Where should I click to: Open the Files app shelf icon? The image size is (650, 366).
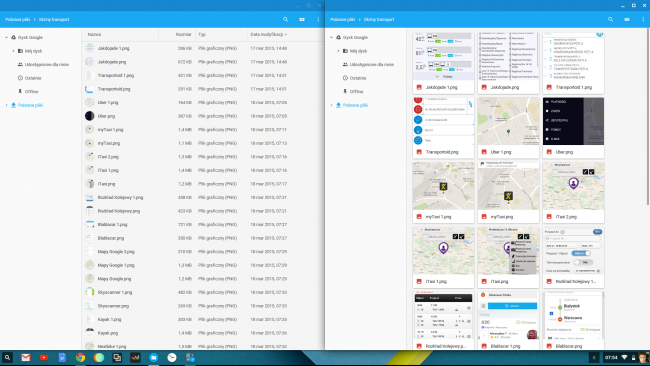click(x=153, y=357)
